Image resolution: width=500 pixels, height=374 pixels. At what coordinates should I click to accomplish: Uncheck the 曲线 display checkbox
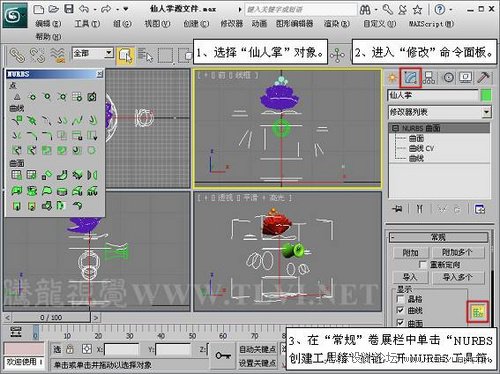click(x=400, y=310)
